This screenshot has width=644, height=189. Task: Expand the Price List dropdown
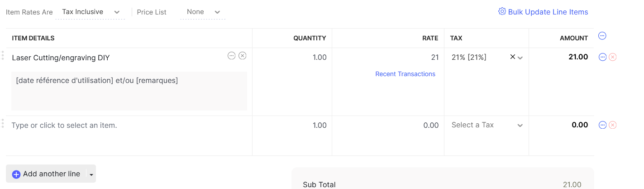[x=203, y=12]
